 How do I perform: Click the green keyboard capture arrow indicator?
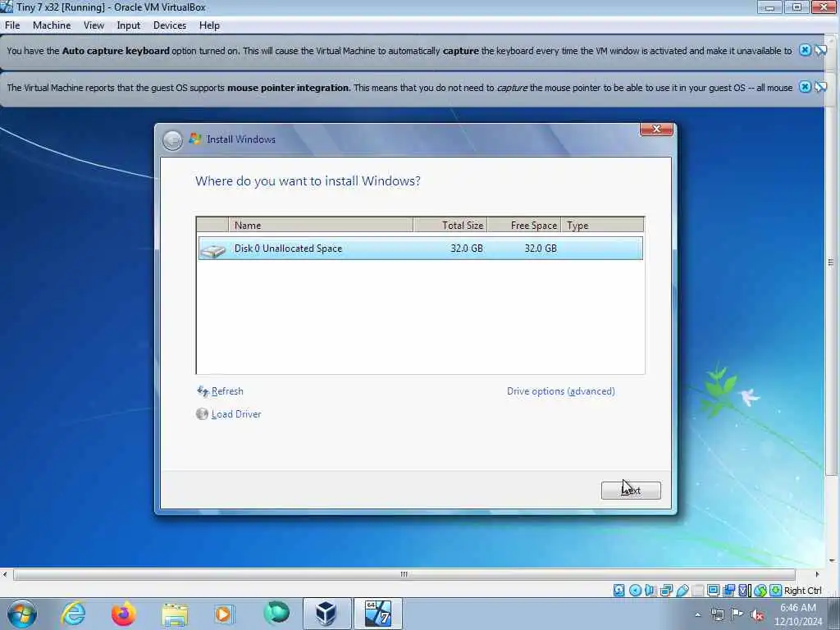[776, 591]
